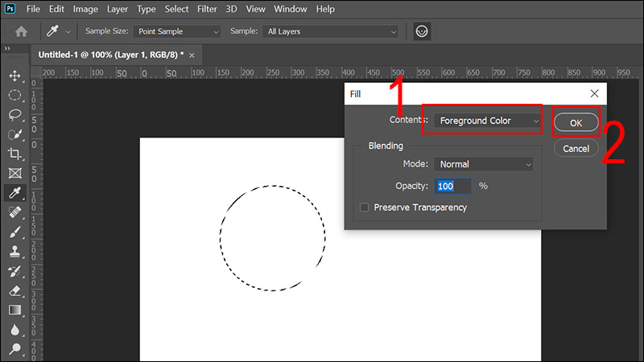Select the Gradient tool
The image size is (644, 362).
coord(14,310)
